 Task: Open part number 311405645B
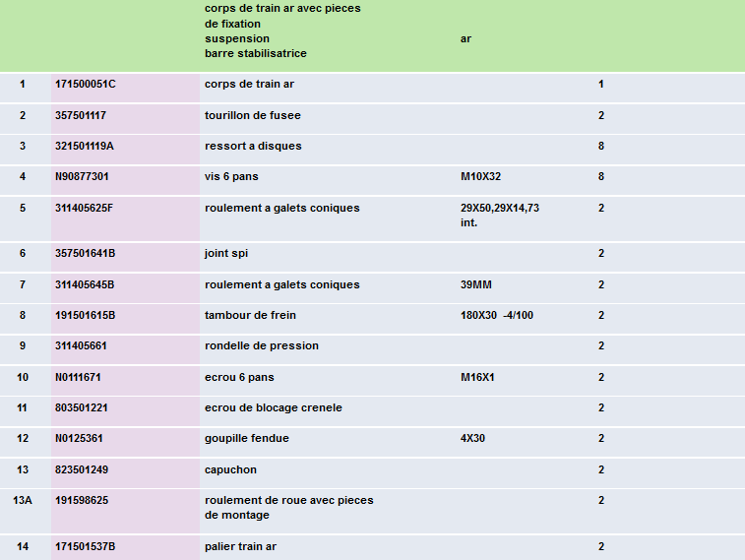pos(85,285)
